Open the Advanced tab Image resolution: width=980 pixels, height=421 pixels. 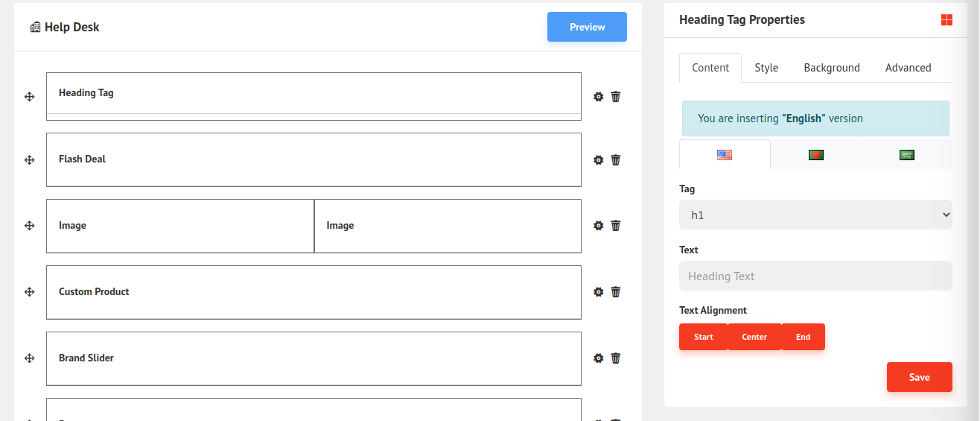908,68
